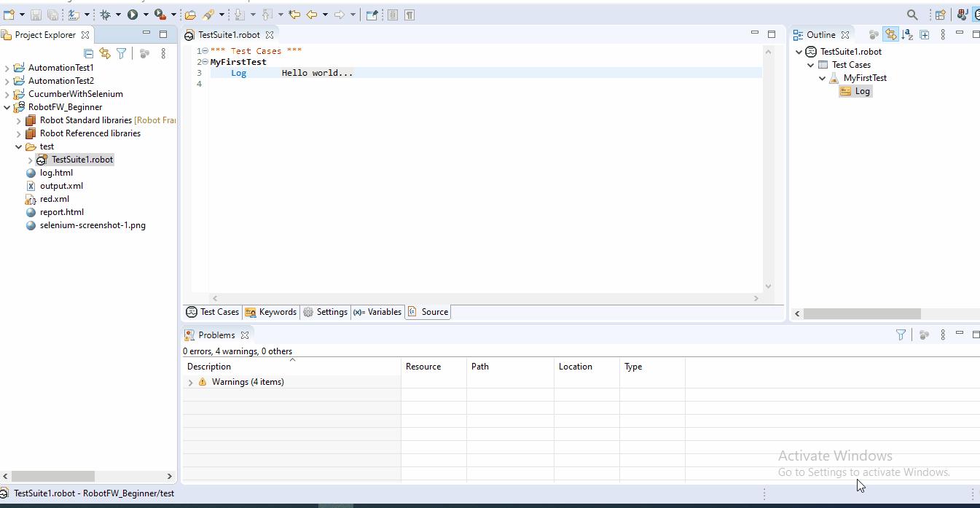980x508 pixels.
Task: Navigate forward with right arrow icon
Action: pos(340,15)
